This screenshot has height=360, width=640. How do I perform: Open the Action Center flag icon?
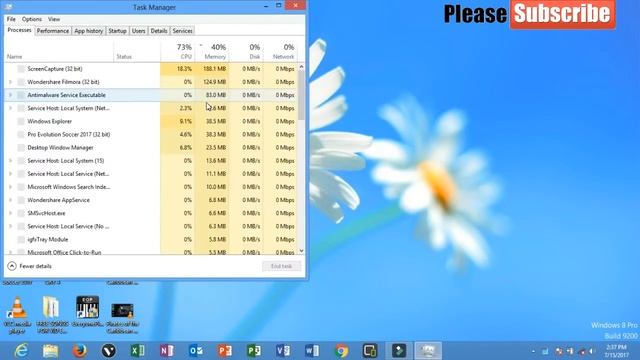click(559, 351)
